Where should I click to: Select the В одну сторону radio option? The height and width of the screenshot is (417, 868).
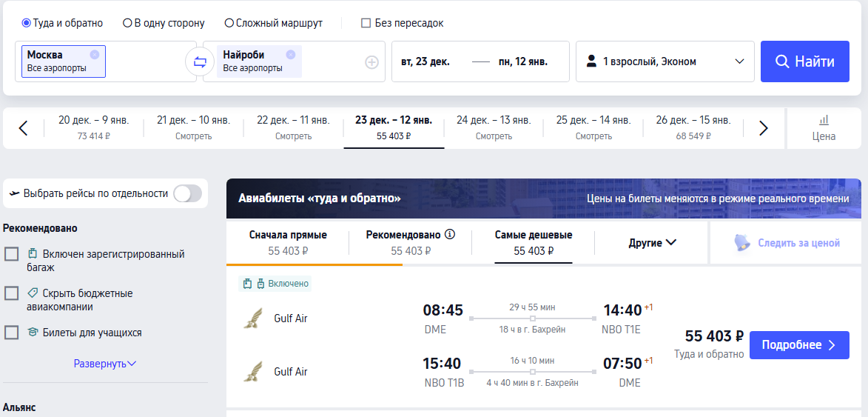pos(164,23)
